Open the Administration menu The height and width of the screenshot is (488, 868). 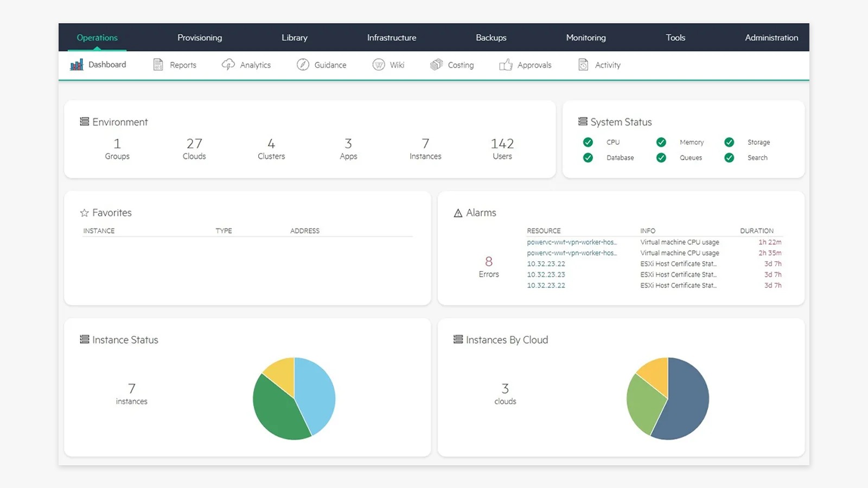coord(771,37)
